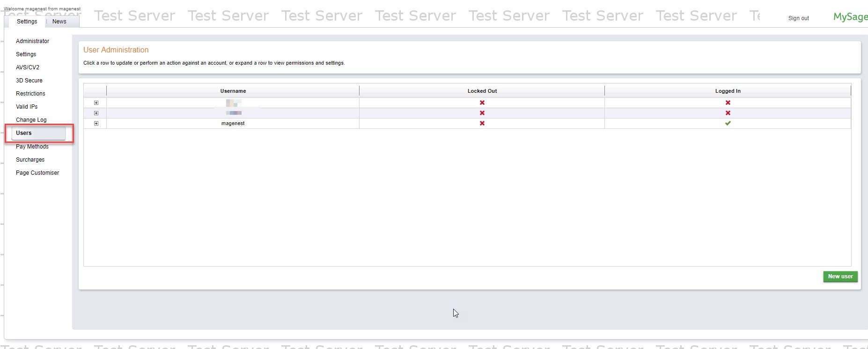Sign out of the account
This screenshot has width=868, height=349.
798,18
